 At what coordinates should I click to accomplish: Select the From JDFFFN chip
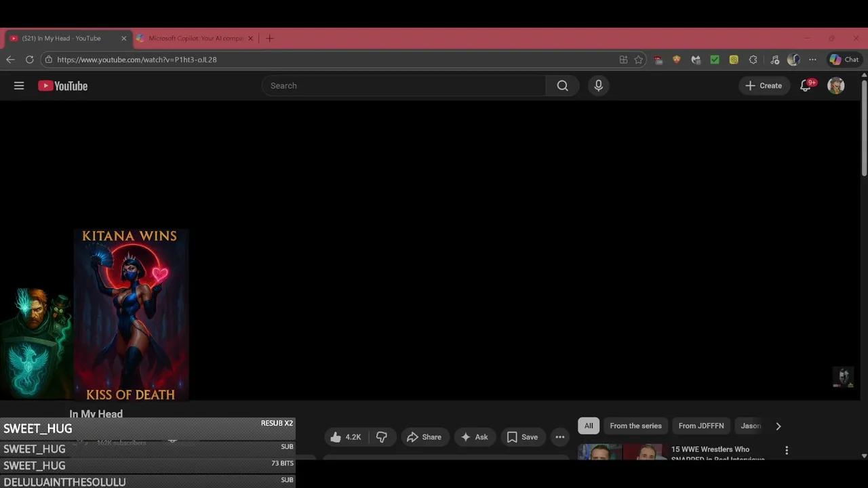click(x=701, y=426)
